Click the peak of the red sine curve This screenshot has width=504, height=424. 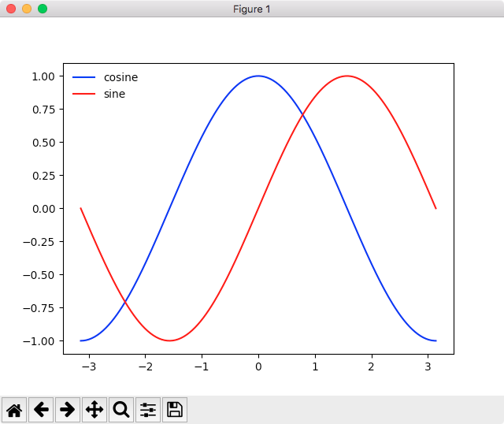click(x=347, y=76)
